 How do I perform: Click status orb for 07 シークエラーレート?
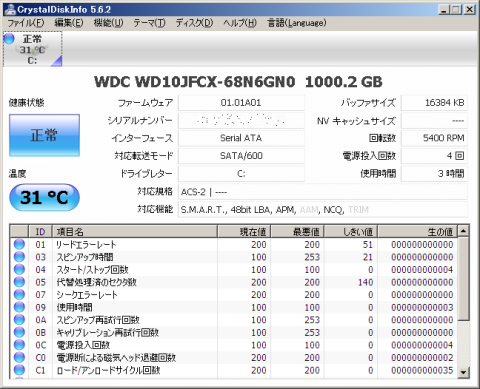click(x=19, y=295)
